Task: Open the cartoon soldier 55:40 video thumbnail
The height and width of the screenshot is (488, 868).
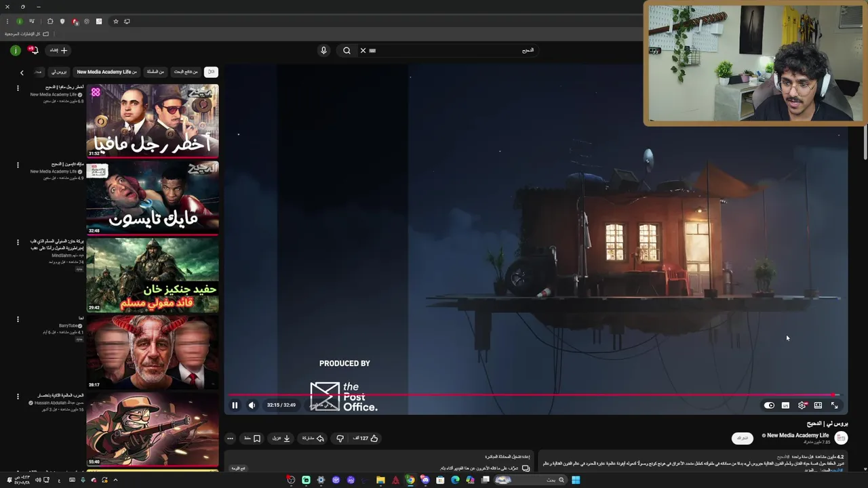Action: tap(153, 430)
